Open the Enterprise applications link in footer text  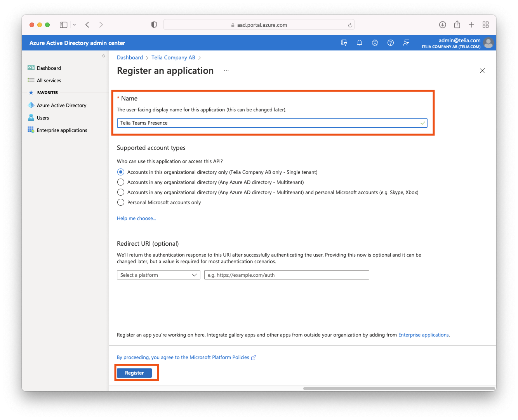423,335
